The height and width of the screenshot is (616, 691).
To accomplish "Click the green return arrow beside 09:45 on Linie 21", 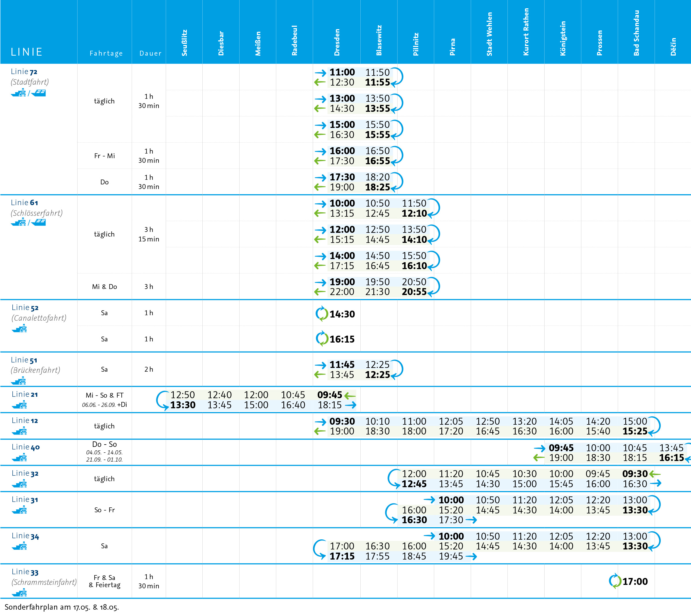I will 350,395.
